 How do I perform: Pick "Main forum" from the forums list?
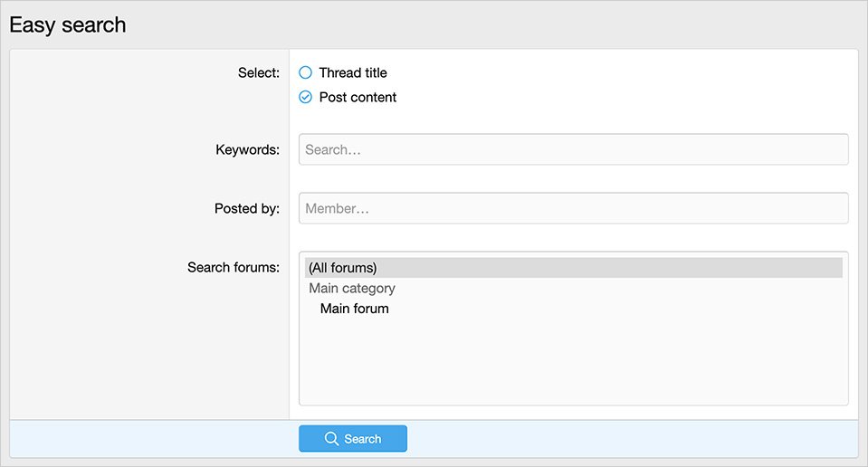(x=355, y=309)
